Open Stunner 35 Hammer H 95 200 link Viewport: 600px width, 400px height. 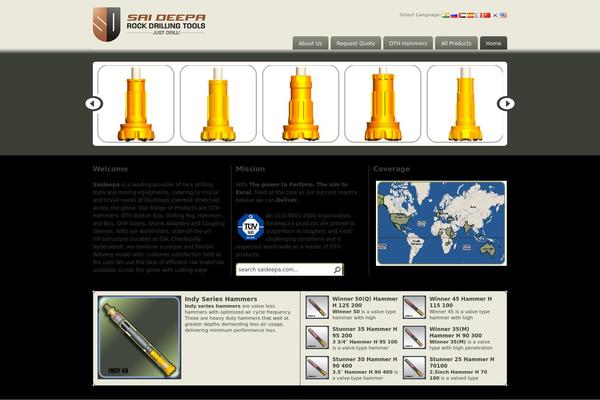[x=365, y=332]
